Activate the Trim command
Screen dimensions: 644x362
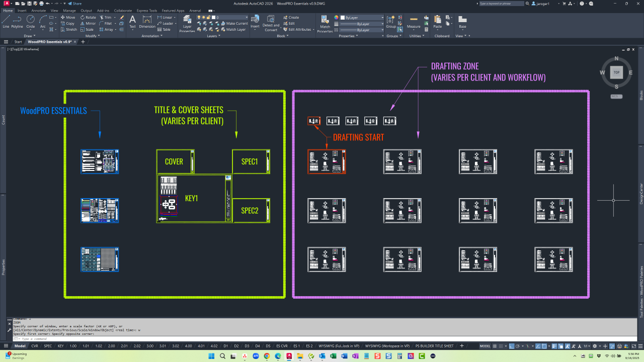(105, 18)
